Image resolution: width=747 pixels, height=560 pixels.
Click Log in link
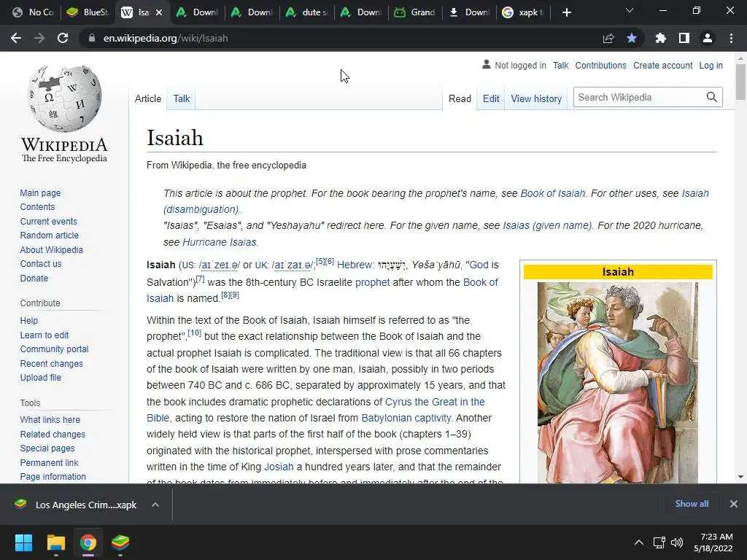point(711,65)
